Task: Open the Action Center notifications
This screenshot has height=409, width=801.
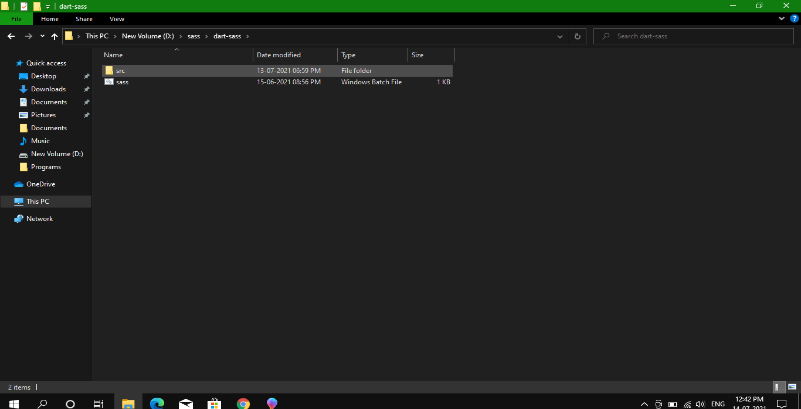Action: point(782,403)
